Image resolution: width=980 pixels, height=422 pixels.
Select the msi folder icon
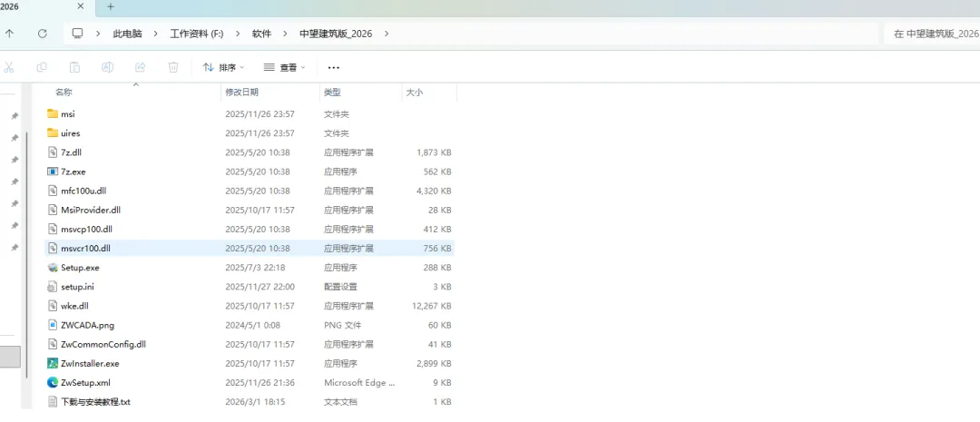[53, 113]
